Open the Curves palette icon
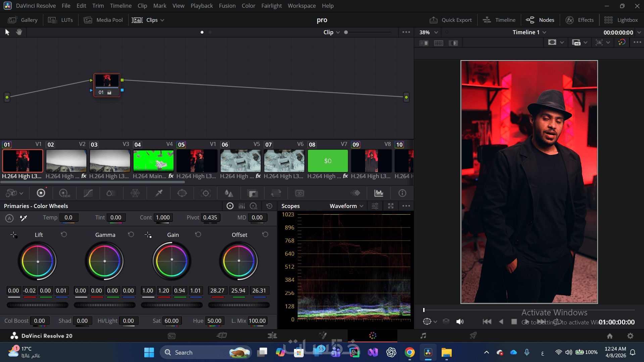This screenshot has width=644, height=362. 88,193
